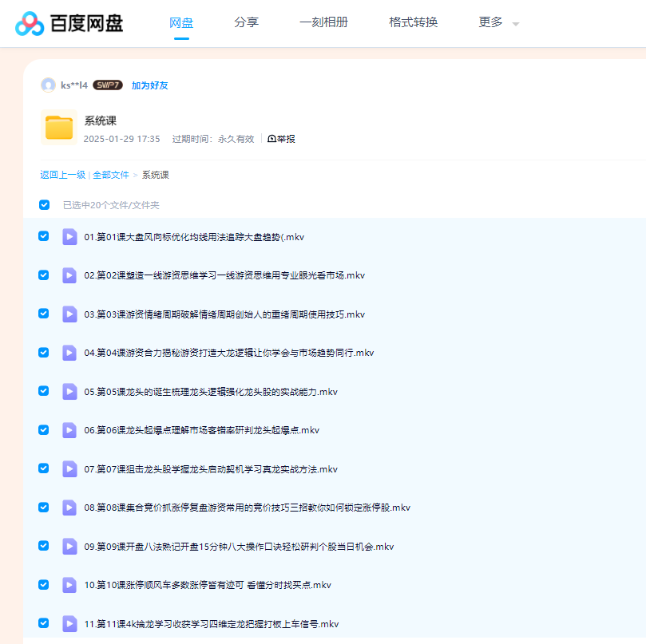Uncheck the 02.第02课 file checkbox
646x644 pixels.
[44, 275]
